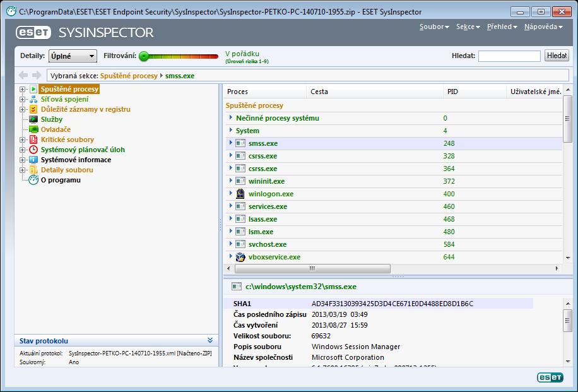
Task: Expand the Síťová spojení tree node
Action: point(23,99)
